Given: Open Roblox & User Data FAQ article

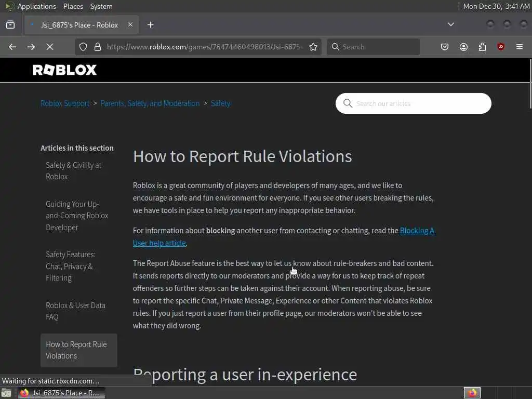Looking at the screenshot, I should (75, 311).
